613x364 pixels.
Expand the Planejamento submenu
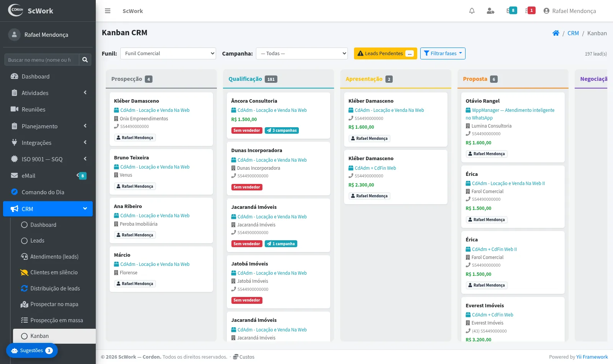point(48,126)
